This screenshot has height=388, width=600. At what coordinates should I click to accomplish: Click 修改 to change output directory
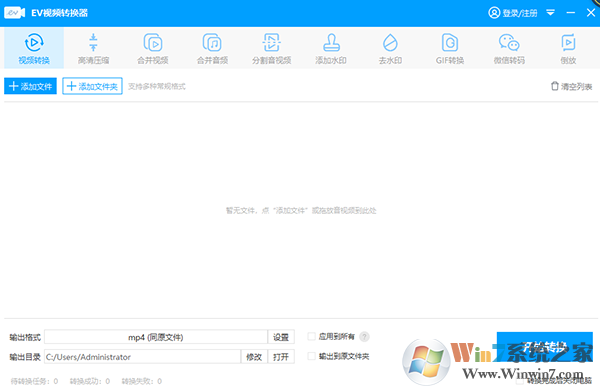(254, 357)
